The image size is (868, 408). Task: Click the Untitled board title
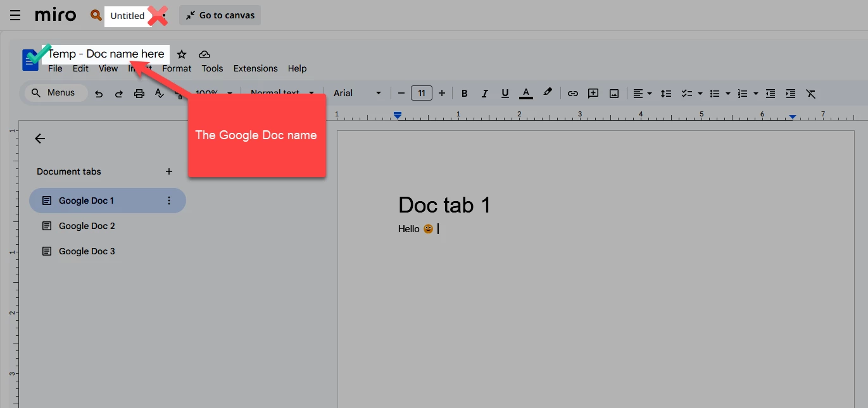[127, 16]
